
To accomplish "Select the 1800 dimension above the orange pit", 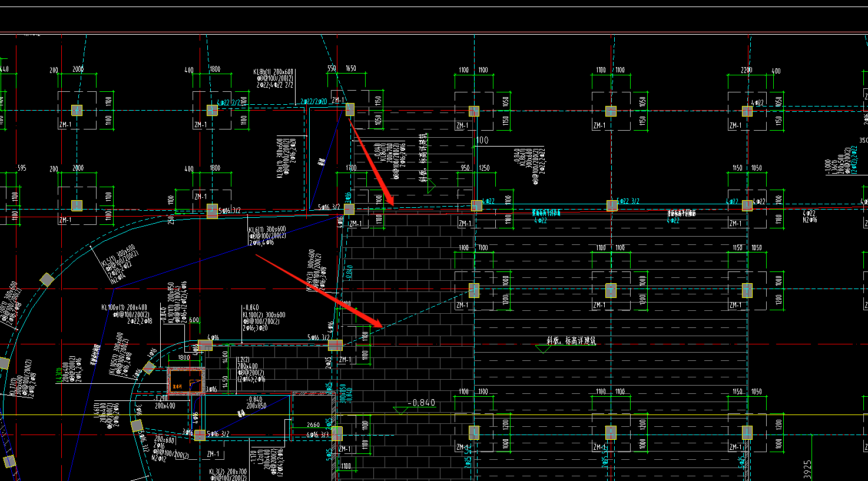I will click(184, 357).
